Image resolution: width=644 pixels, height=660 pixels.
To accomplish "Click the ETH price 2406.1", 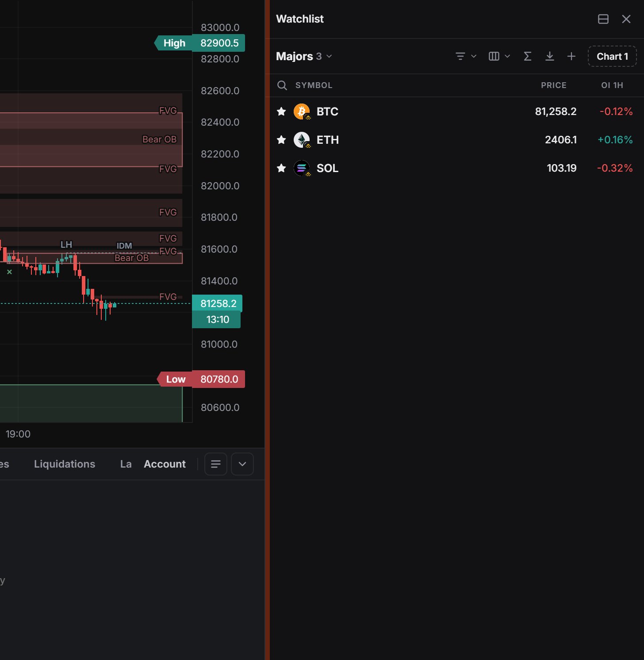I will (561, 140).
